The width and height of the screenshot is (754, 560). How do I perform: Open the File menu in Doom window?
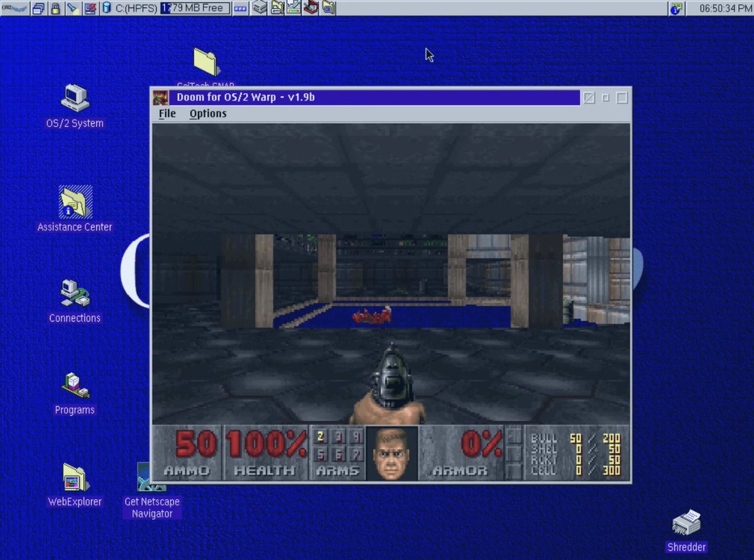pyautogui.click(x=167, y=114)
